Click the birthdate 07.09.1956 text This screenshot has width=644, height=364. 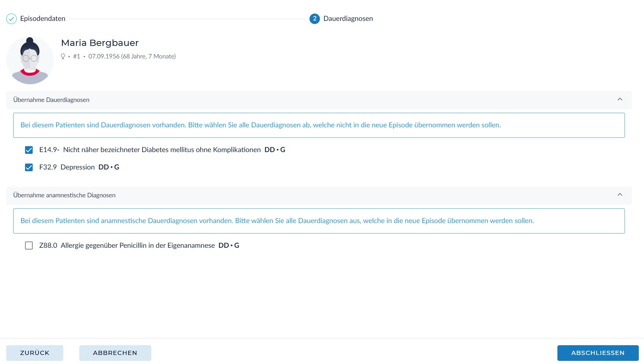click(x=104, y=56)
